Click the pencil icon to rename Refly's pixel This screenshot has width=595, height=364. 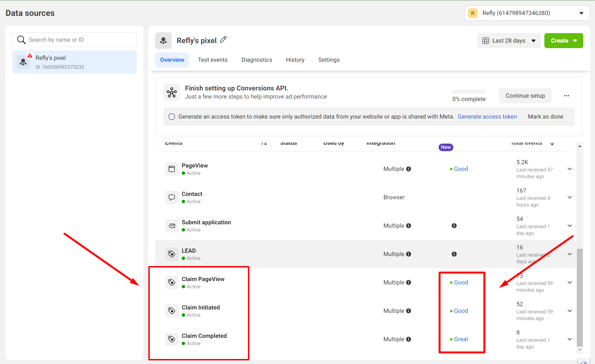coord(223,40)
